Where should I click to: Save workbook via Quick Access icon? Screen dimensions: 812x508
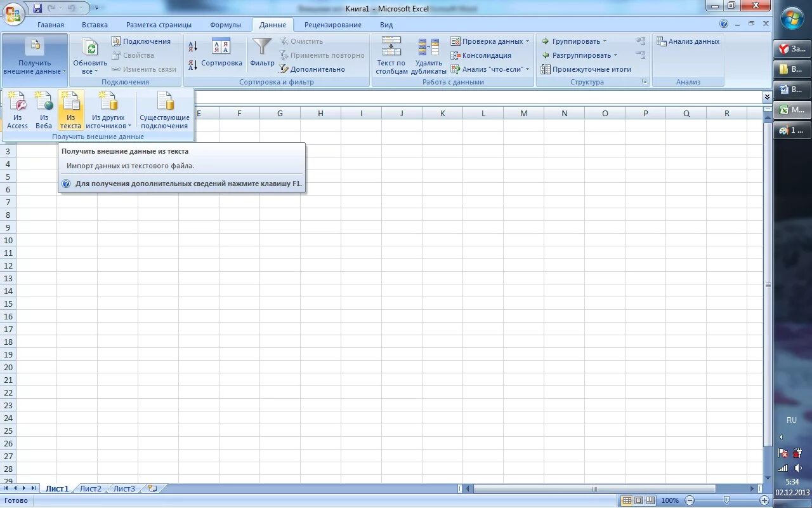pyautogui.click(x=37, y=8)
